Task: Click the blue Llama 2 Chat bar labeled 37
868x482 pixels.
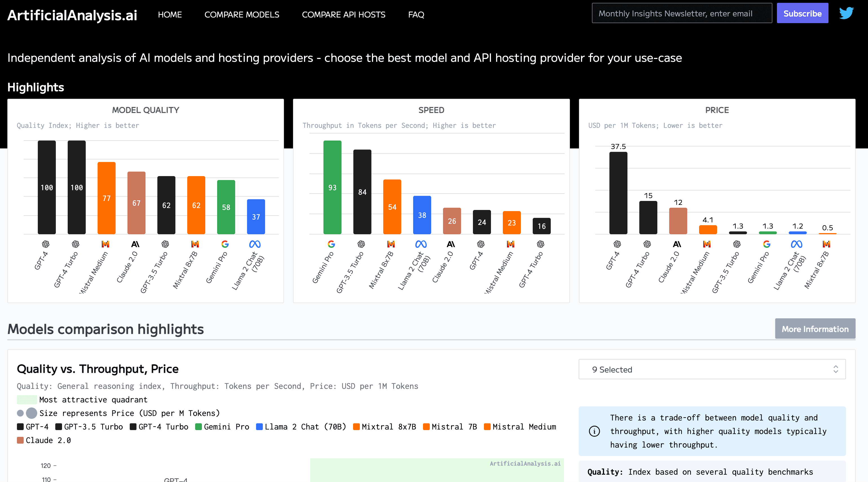Action: coord(256,216)
